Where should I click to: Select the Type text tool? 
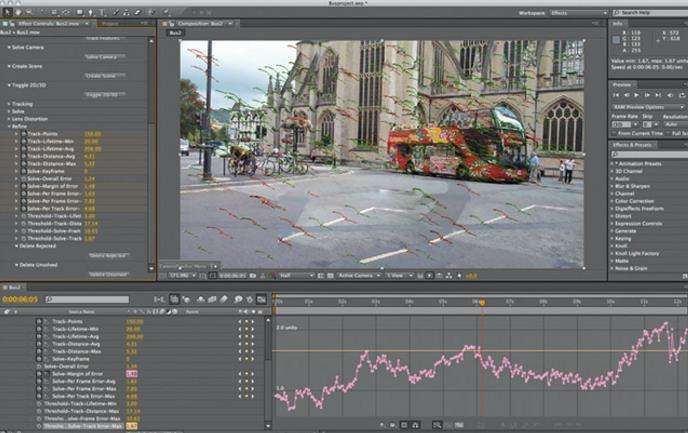click(101, 13)
